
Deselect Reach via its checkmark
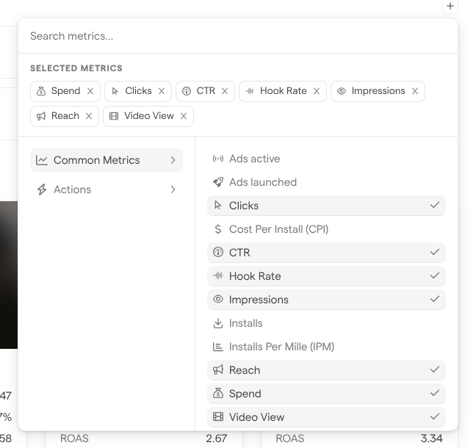point(435,369)
